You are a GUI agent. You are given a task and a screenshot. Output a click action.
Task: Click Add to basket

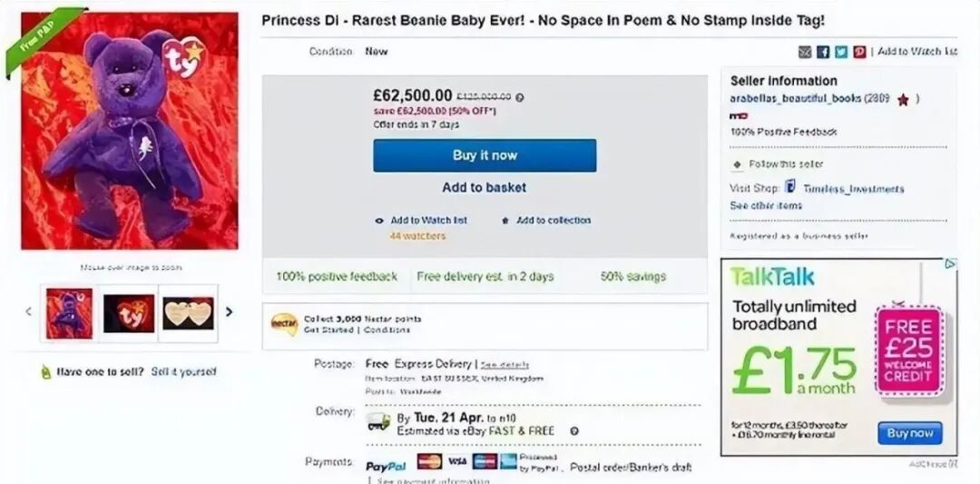click(x=485, y=188)
